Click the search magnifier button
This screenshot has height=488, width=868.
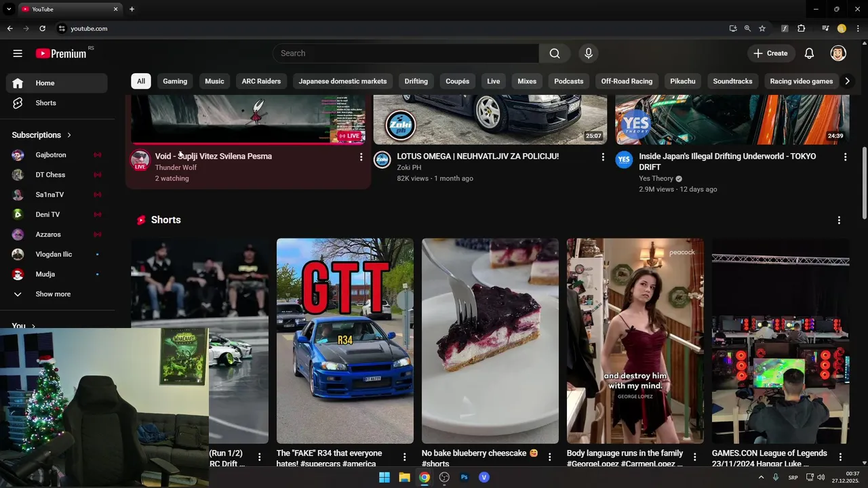(555, 54)
